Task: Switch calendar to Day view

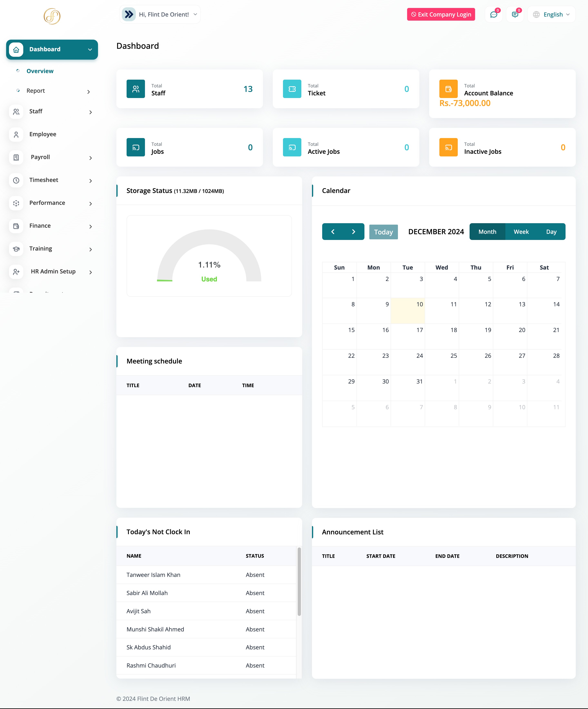Action: coord(551,232)
